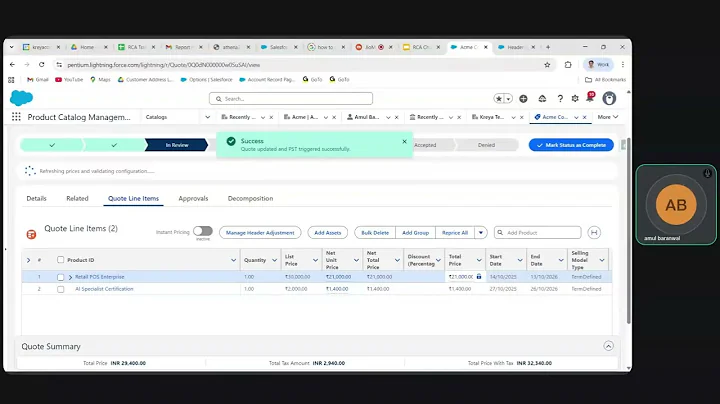
Task: Click the green Success checkmark icon
Action: [231, 141]
